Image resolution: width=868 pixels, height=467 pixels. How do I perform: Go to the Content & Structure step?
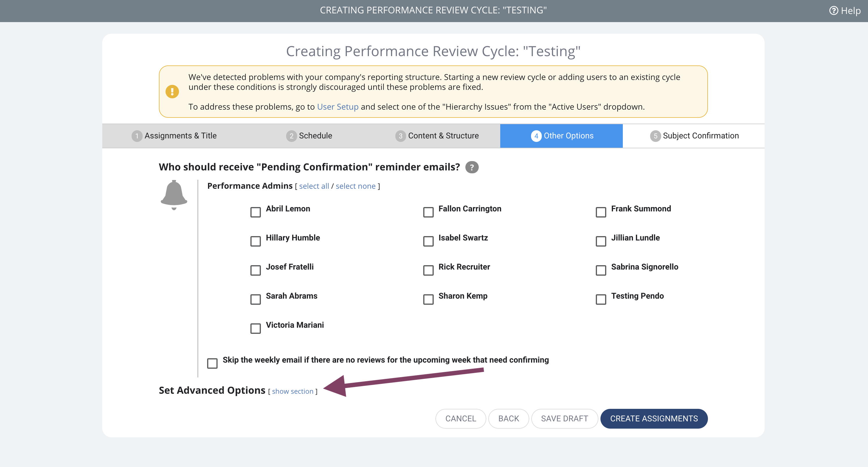click(x=437, y=136)
